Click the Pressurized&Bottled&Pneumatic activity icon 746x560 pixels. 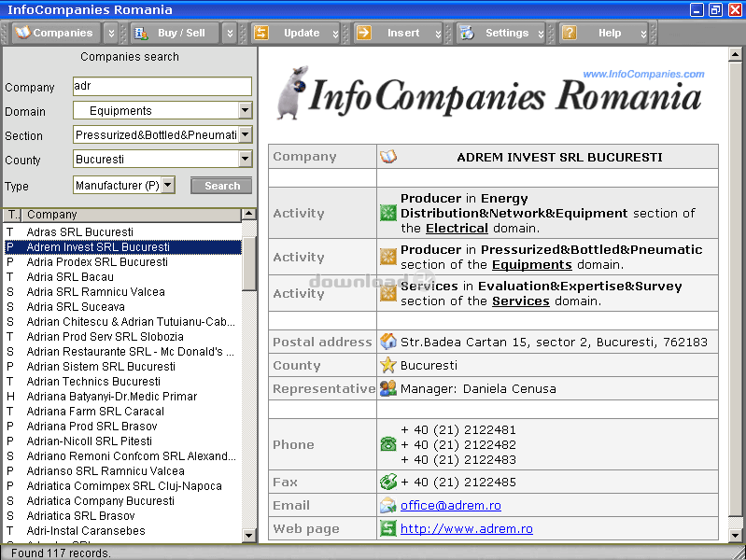[x=388, y=257]
